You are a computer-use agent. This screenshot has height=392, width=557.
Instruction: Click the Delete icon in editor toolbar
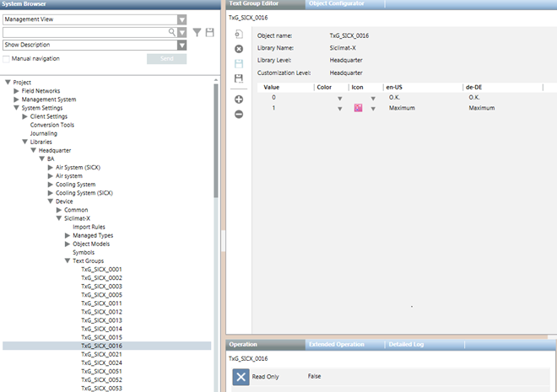239,49
